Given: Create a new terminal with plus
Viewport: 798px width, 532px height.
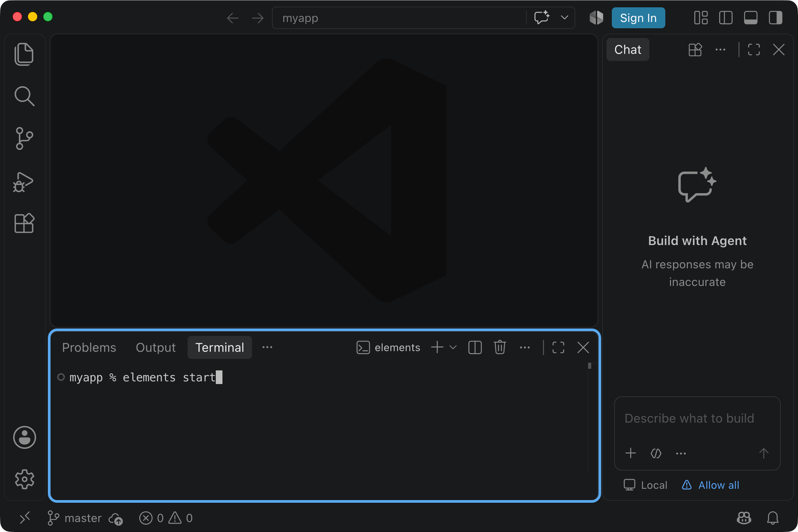Looking at the screenshot, I should pos(437,347).
